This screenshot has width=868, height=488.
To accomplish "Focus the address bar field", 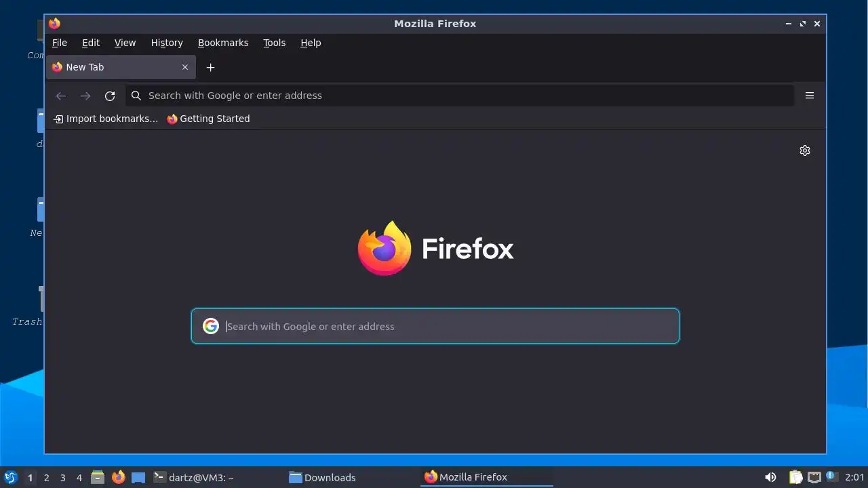I will [x=459, y=96].
